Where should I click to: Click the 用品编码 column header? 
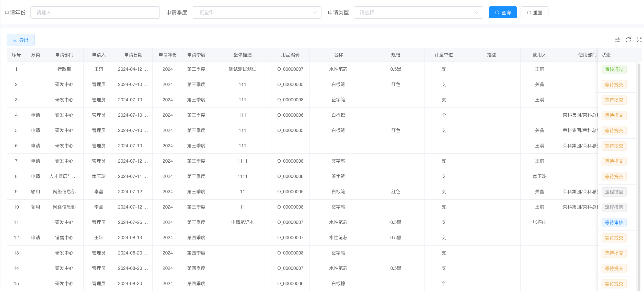[x=290, y=55]
